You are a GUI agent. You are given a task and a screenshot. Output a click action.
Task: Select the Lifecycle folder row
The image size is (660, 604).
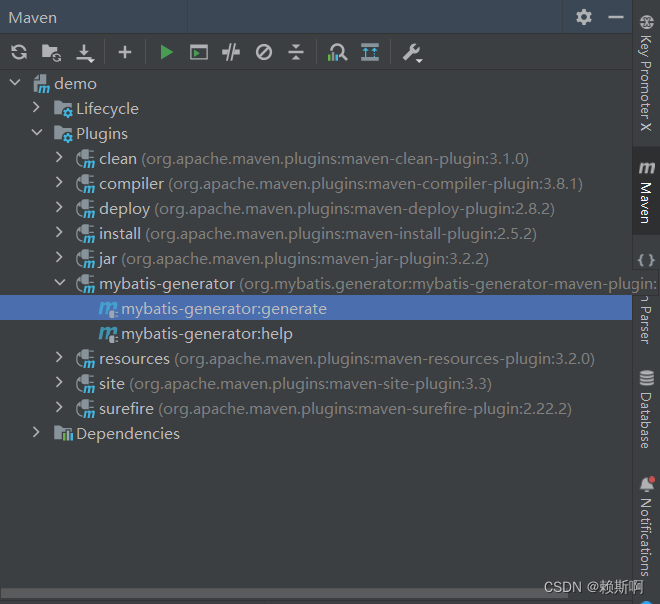[316, 109]
